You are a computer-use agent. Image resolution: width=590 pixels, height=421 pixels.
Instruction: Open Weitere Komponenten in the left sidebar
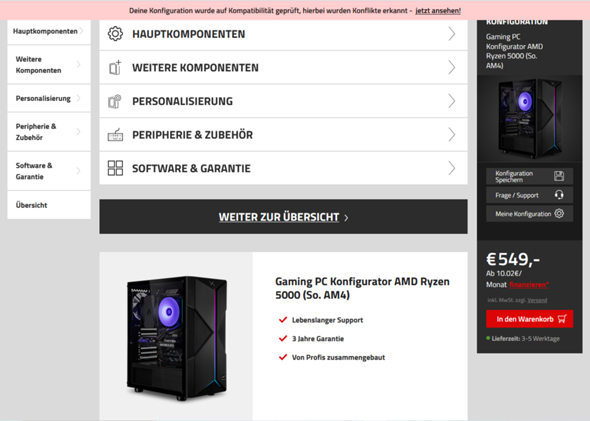point(49,65)
